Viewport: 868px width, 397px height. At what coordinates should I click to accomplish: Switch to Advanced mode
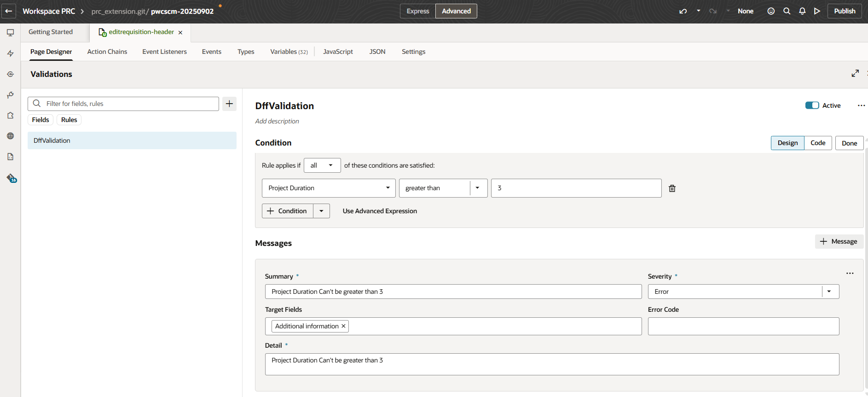[456, 11]
